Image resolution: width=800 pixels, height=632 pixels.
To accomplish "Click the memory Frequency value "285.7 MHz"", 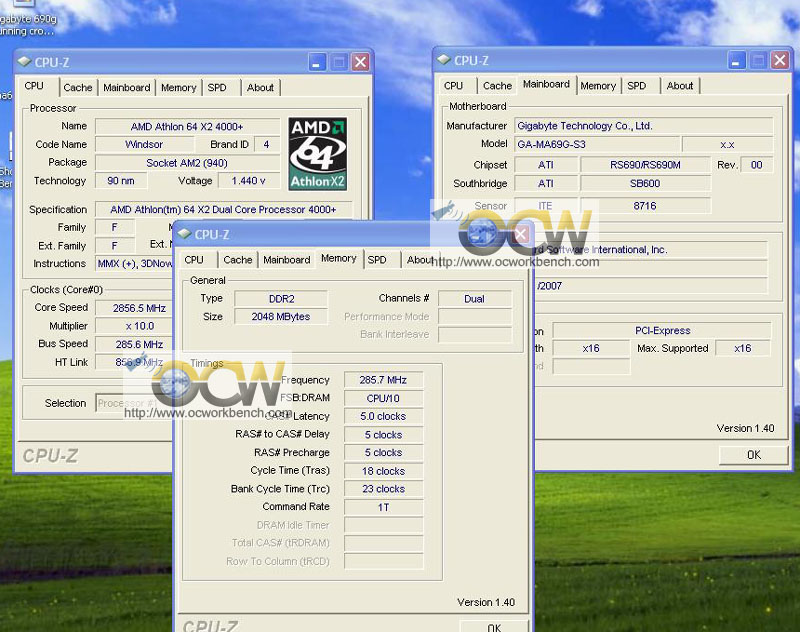I will tap(383, 380).
